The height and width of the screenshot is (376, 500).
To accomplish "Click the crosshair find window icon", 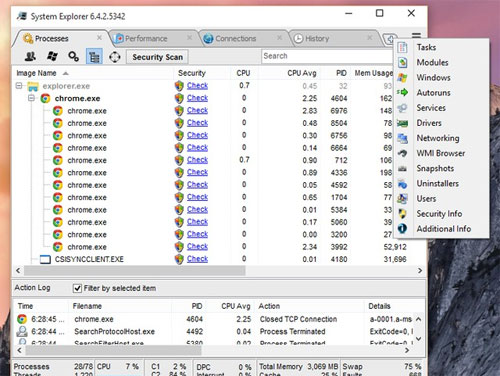I will (x=115, y=57).
